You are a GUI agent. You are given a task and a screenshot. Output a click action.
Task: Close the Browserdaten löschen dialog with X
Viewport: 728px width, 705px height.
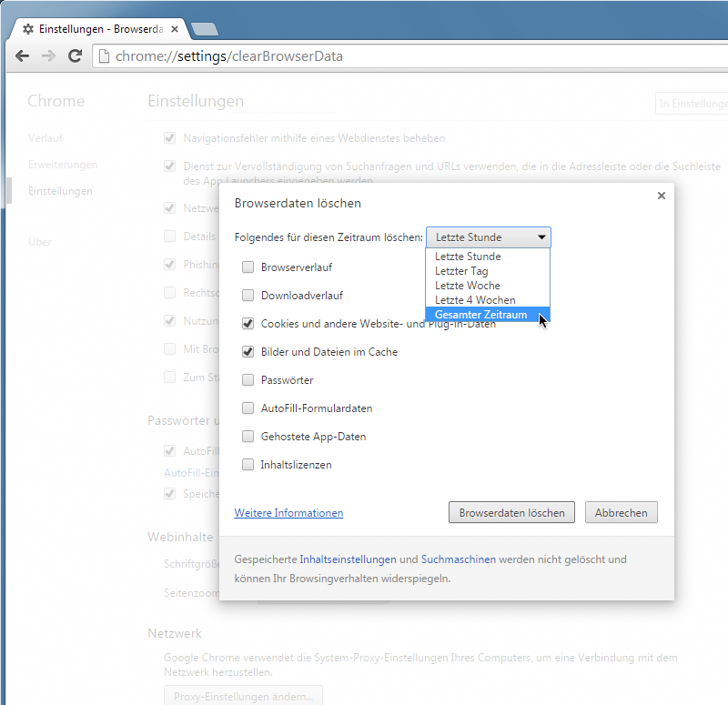[x=662, y=196]
